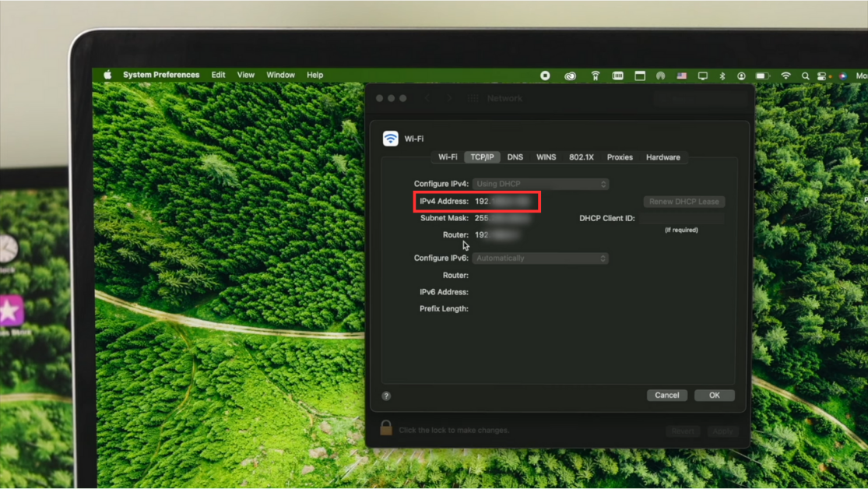The width and height of the screenshot is (868, 489).
Task: Open the Help menu
Action: (315, 75)
